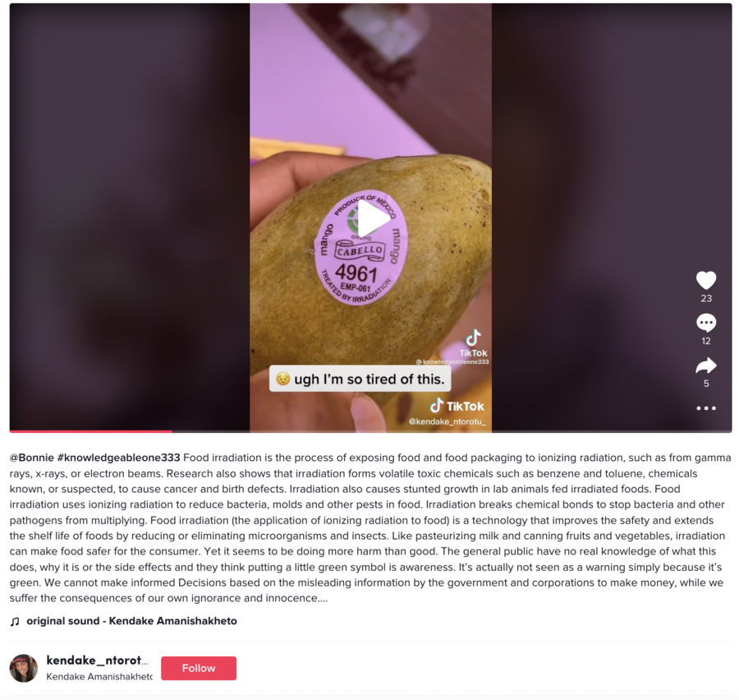Screen dimensions: 739x700
Task: Open the three-dot more options menu
Action: pos(706,408)
